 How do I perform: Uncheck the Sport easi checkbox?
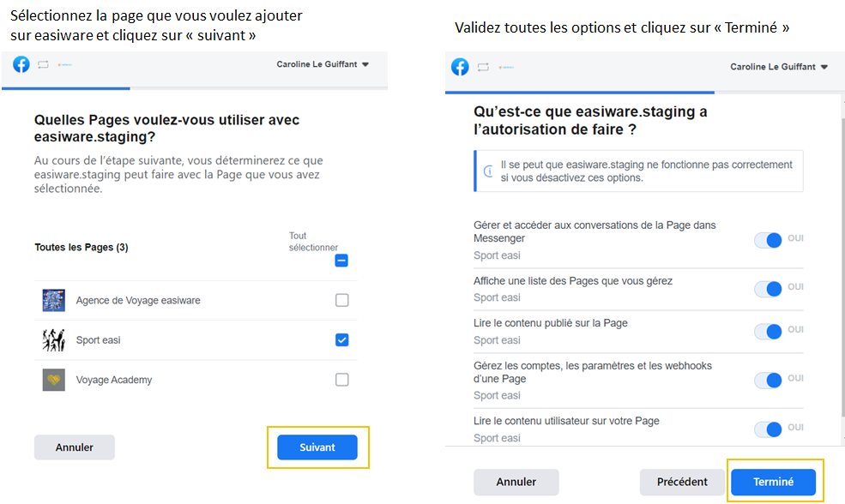[x=342, y=340]
